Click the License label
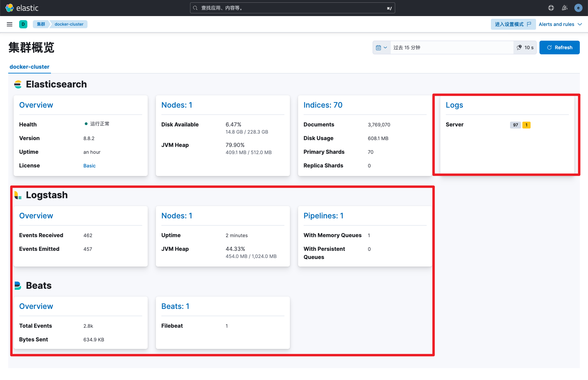Image resolution: width=588 pixels, height=380 pixels. 29,166
